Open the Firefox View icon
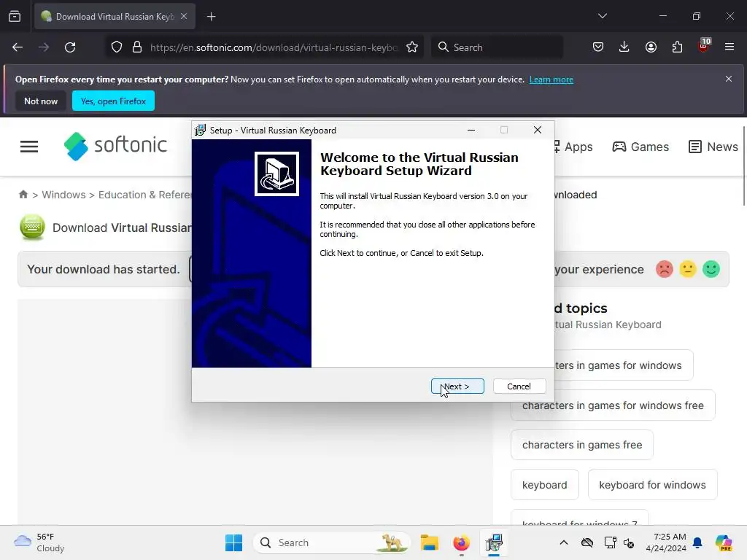This screenshot has height=560, width=747. click(15, 17)
